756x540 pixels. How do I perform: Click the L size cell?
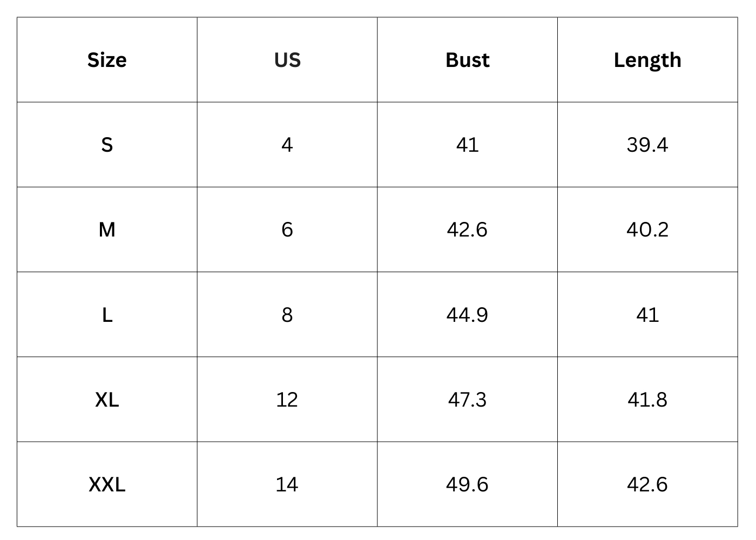click(107, 314)
